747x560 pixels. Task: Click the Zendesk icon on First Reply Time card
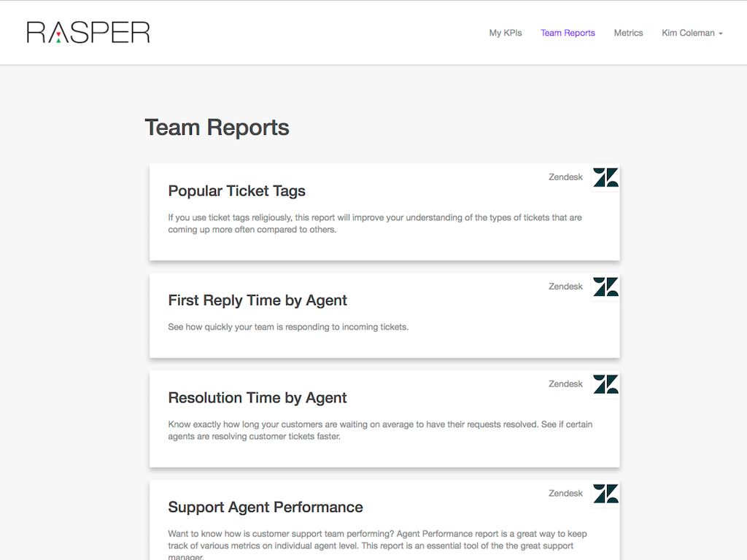[605, 287]
